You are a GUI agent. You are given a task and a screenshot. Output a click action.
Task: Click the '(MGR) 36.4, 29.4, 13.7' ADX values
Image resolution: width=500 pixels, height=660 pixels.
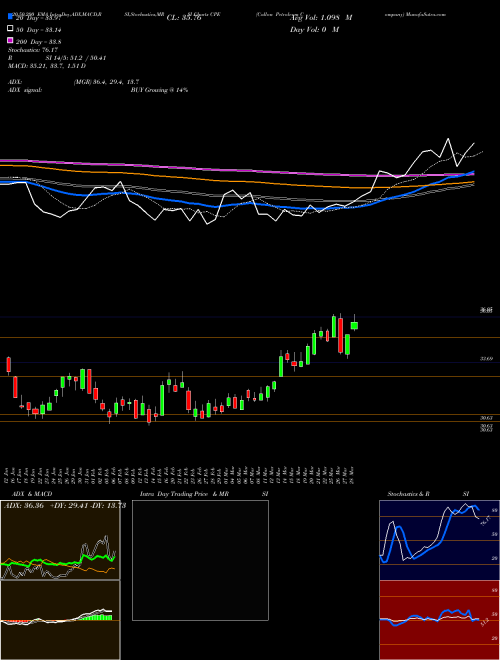pyautogui.click(x=106, y=82)
